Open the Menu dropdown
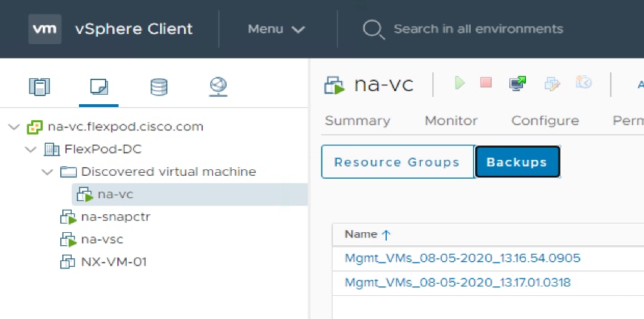The width and height of the screenshot is (644, 319). (x=276, y=29)
